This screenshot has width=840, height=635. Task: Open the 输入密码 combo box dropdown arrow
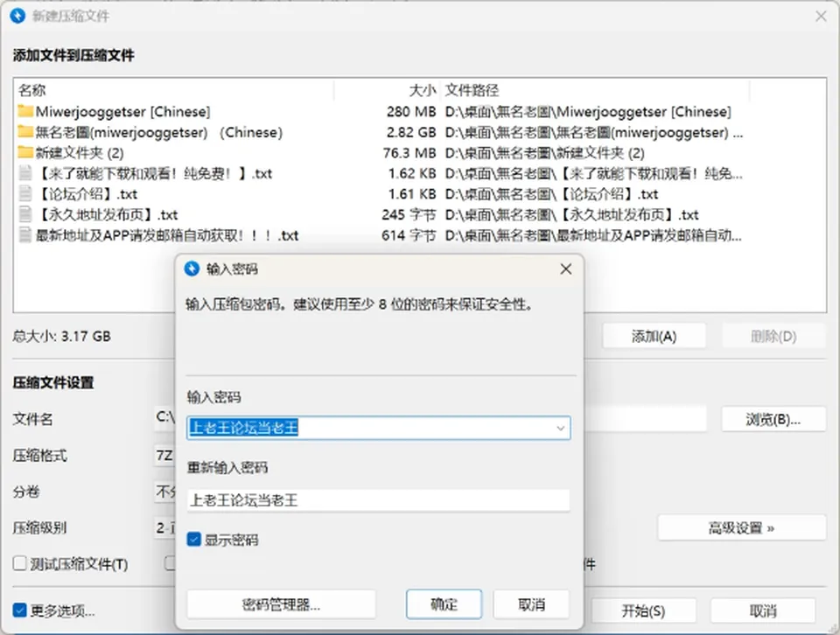[x=560, y=429]
